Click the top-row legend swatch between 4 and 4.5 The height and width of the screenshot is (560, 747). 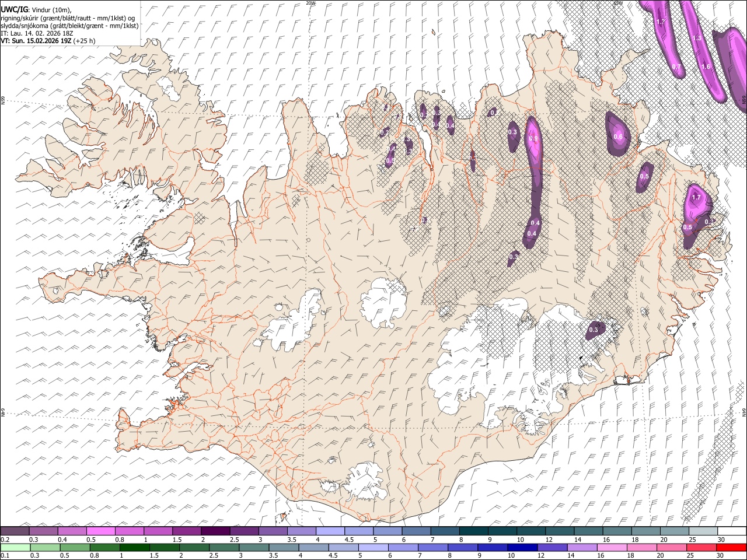[x=330, y=531]
